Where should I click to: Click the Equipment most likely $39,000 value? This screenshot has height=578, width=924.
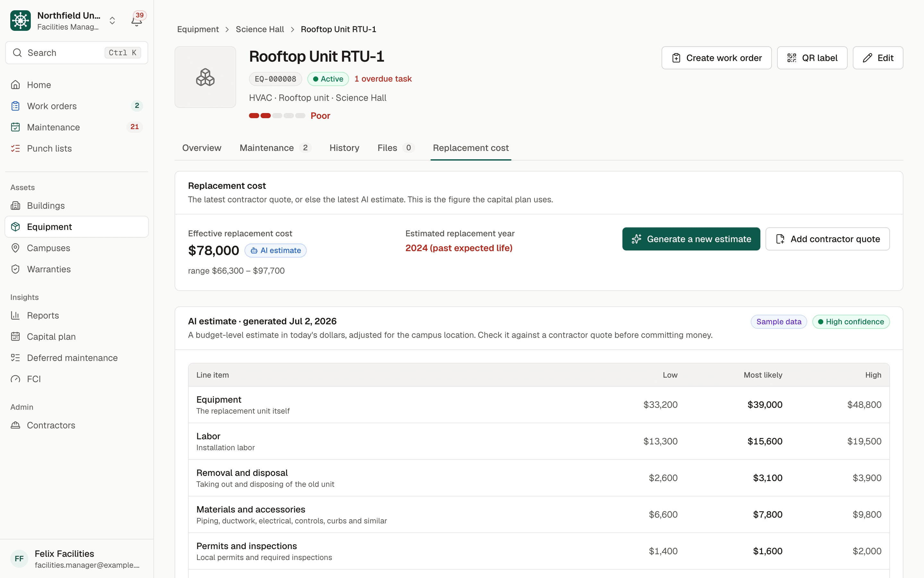765,405
